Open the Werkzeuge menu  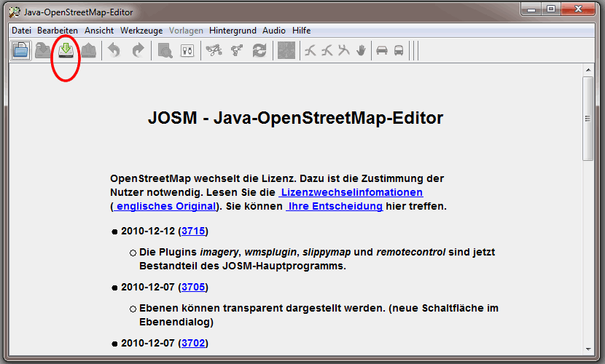coord(141,31)
